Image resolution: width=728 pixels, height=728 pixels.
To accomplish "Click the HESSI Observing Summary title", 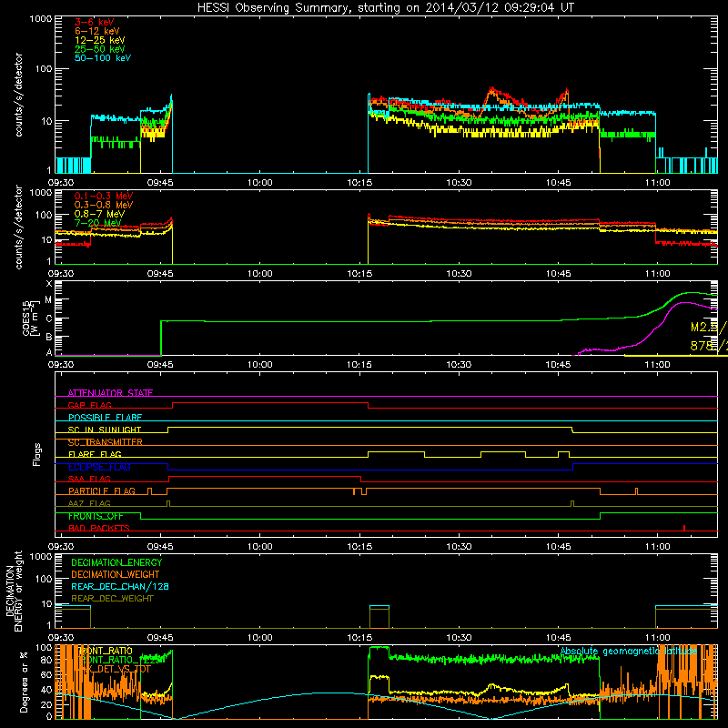I will [385, 8].
